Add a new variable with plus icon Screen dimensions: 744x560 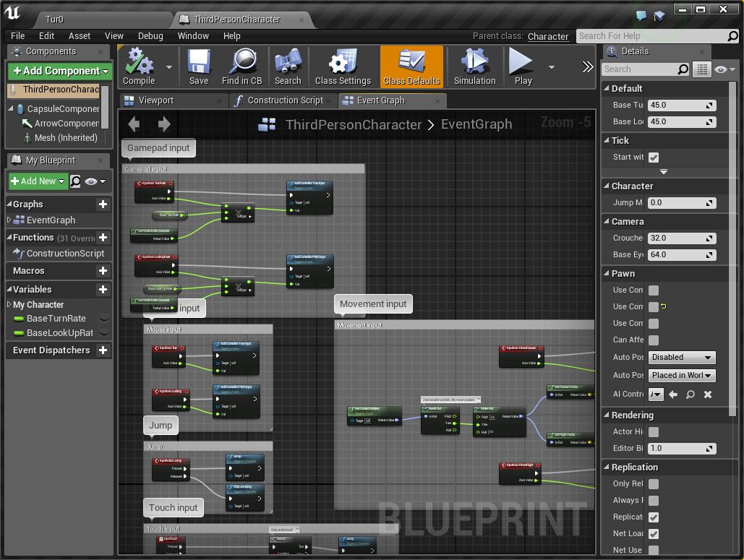103,289
